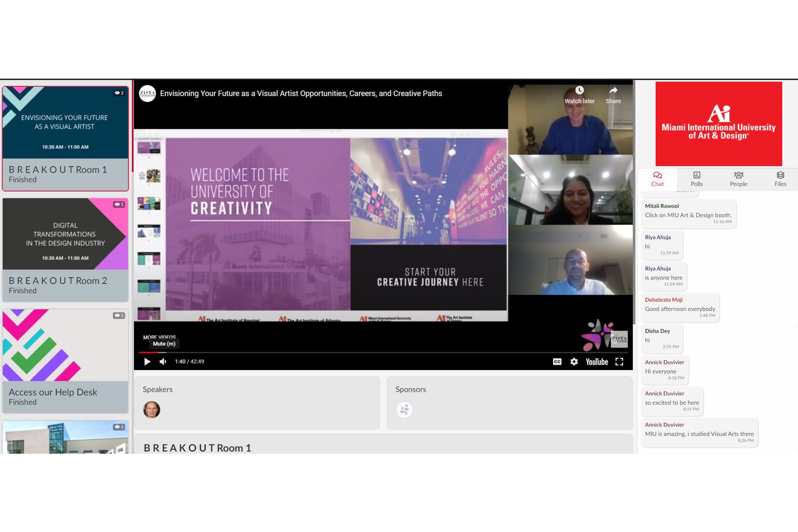
Task: Open the video settings gear
Action: (x=574, y=362)
